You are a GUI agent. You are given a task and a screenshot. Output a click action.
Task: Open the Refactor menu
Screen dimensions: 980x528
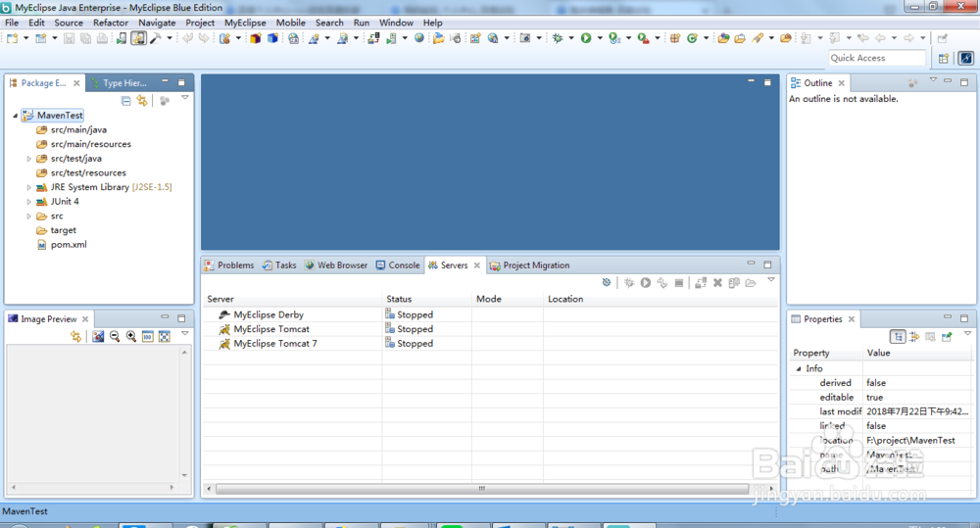[x=111, y=23]
